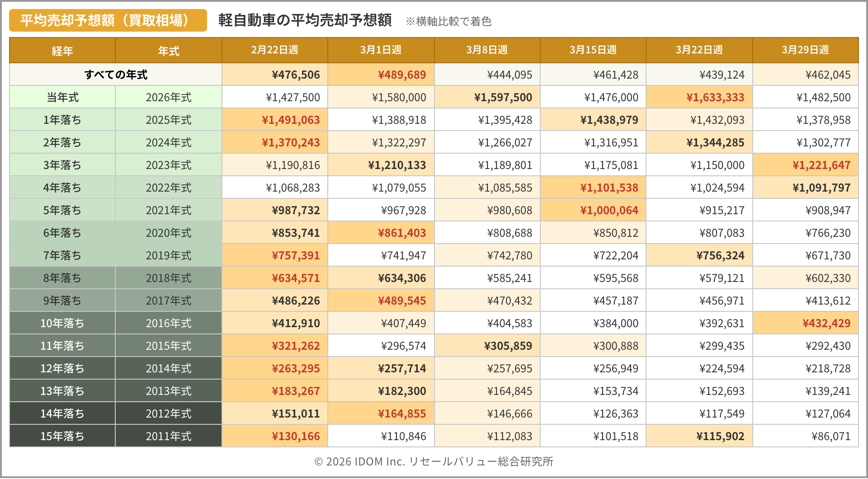Click the 当年式 row label cell
The height and width of the screenshot is (479, 868).
coord(62,97)
